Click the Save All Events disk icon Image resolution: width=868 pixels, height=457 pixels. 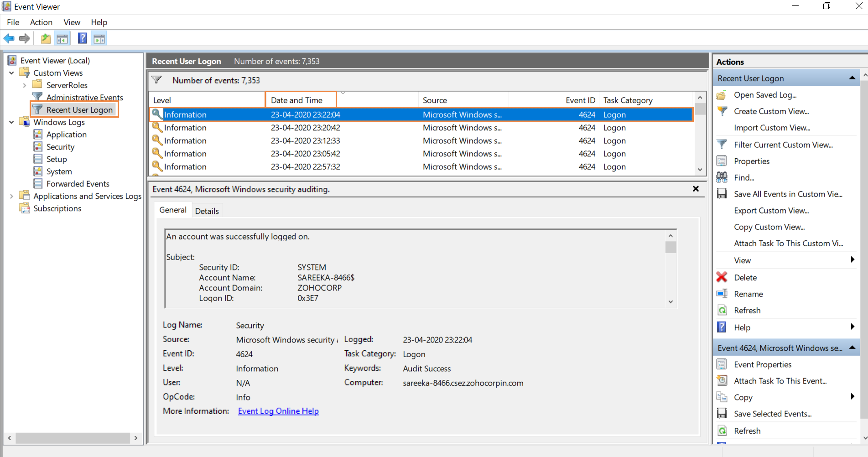(x=722, y=194)
